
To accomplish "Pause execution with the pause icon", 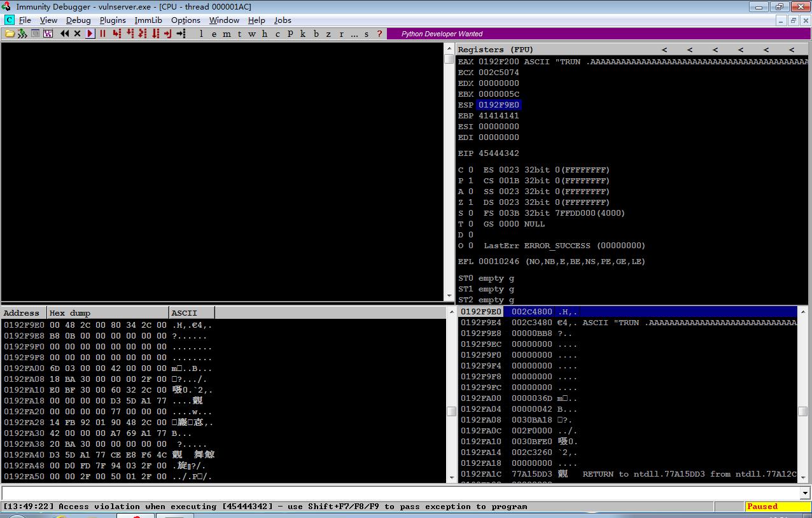I will click(103, 34).
